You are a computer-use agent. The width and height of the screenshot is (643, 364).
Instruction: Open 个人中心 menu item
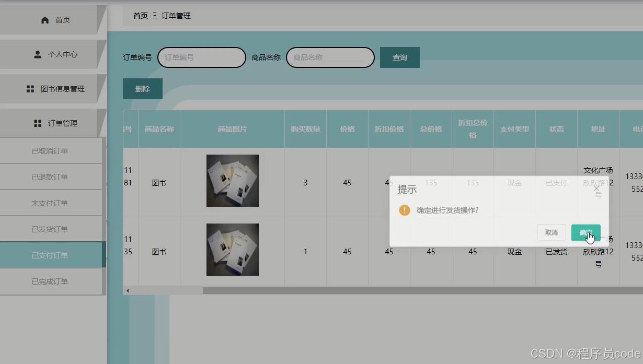point(49,54)
